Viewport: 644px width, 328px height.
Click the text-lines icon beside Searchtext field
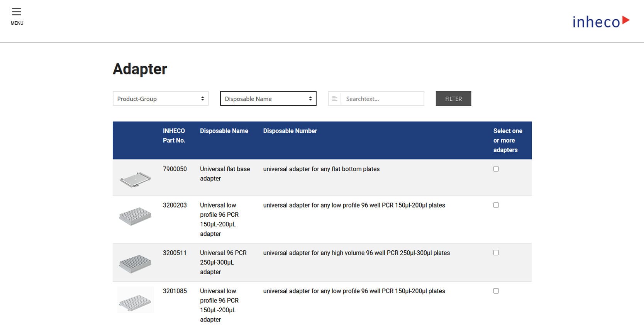point(334,99)
